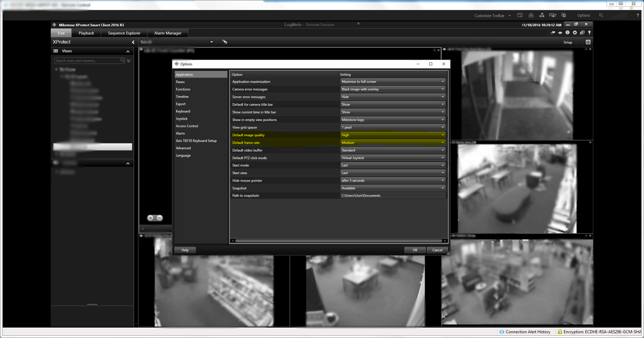Click the LogMeIn screen layout icon

520,15
